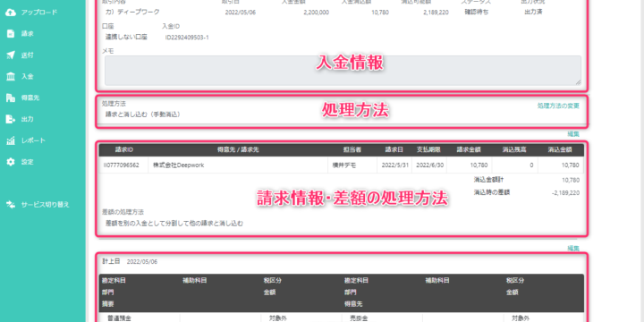Click the 消込金額 column header
Image resolution: width=644 pixels, height=322 pixels.
point(559,150)
